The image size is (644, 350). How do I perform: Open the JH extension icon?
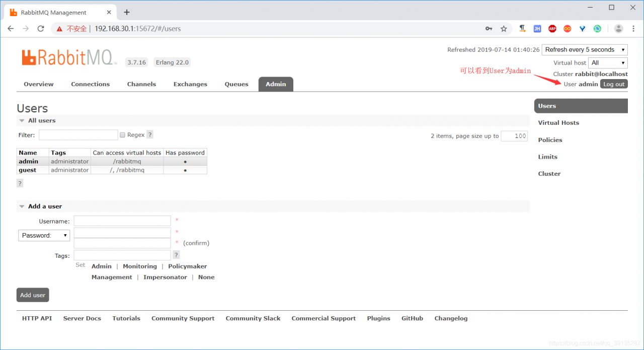tap(537, 29)
